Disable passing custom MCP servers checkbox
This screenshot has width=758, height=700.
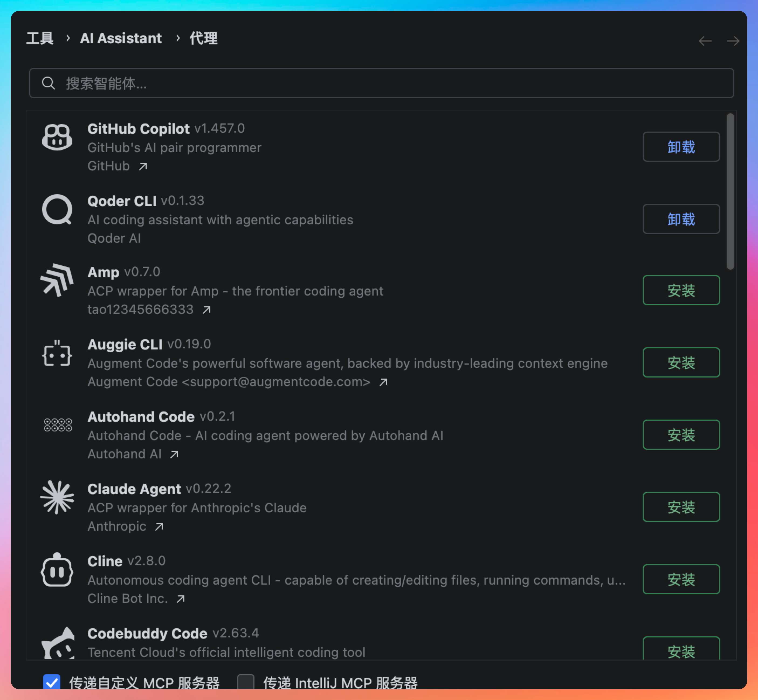click(52, 682)
